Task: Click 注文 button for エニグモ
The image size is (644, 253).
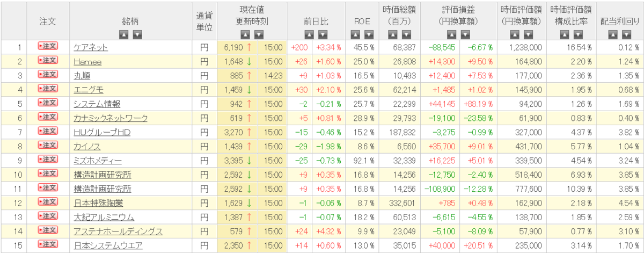Action: coord(48,89)
